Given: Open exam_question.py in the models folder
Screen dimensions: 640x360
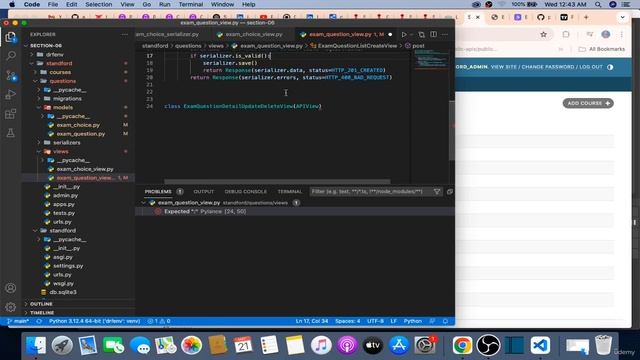Looking at the screenshot, I should tap(80, 134).
